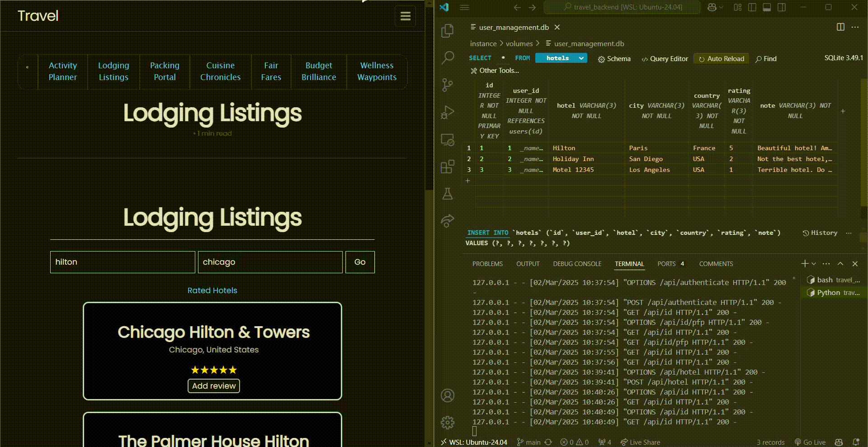This screenshot has width=868, height=447.
Task: Open the Explorer view in VS Code activity bar
Action: [447, 30]
